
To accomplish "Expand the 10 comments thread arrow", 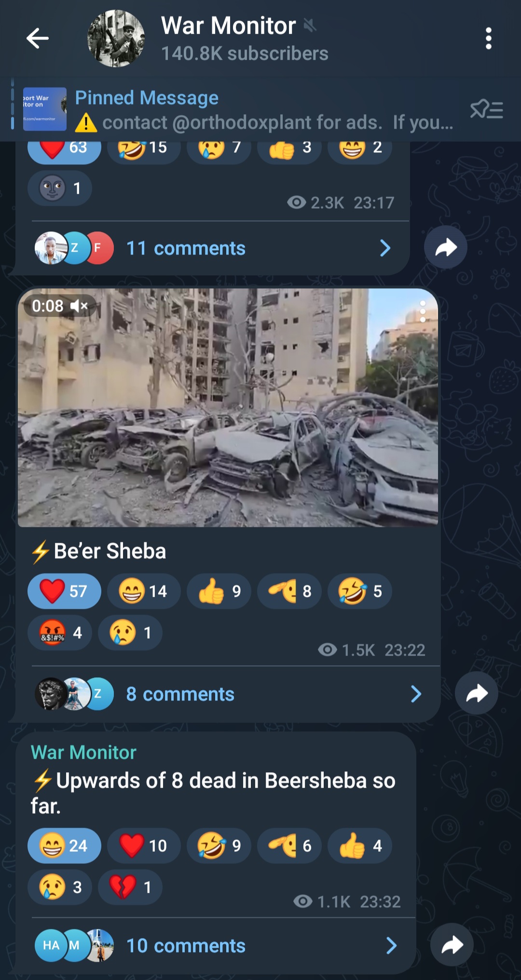I will (392, 946).
